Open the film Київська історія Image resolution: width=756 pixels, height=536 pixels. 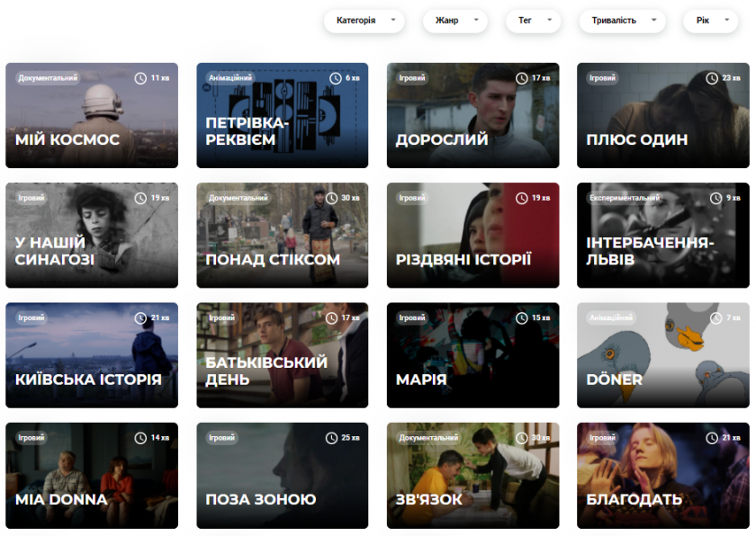[x=92, y=355]
